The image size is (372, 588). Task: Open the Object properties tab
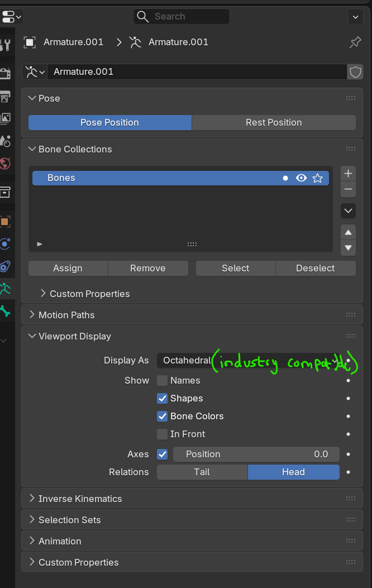[x=5, y=222]
